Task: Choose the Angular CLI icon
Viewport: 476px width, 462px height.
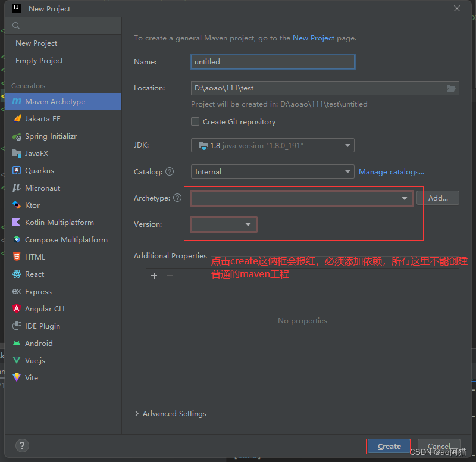Action: click(17, 308)
